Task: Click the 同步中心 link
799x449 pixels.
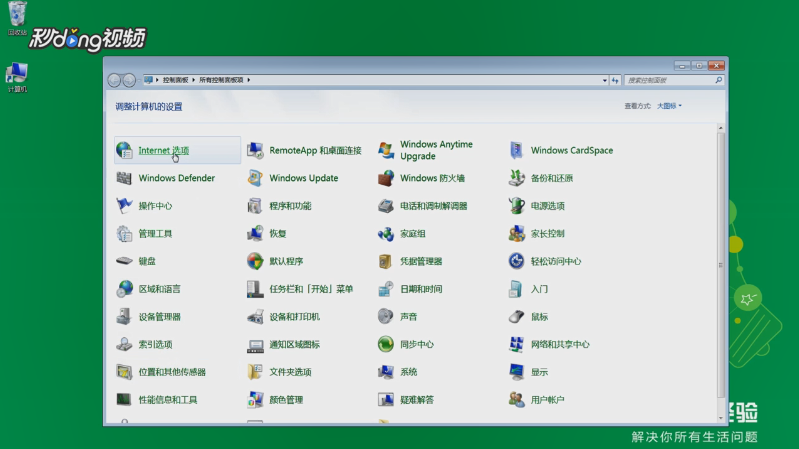Action: pyautogui.click(x=417, y=344)
